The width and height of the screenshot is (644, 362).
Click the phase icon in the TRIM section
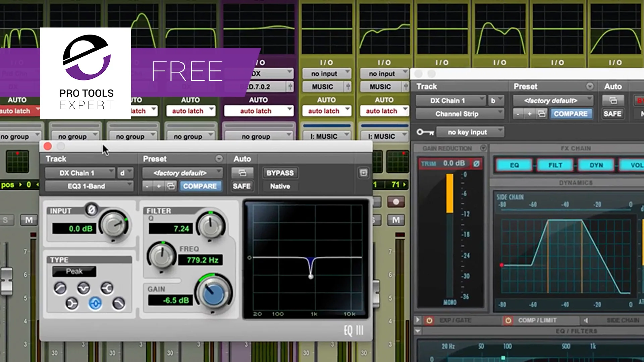click(x=477, y=164)
